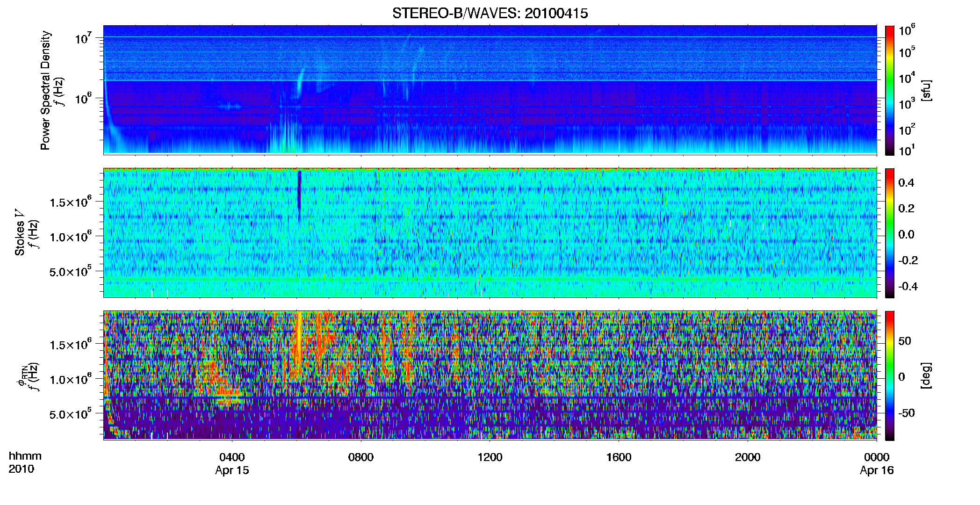Click the 0.4 Stokes colorbar value

point(906,183)
